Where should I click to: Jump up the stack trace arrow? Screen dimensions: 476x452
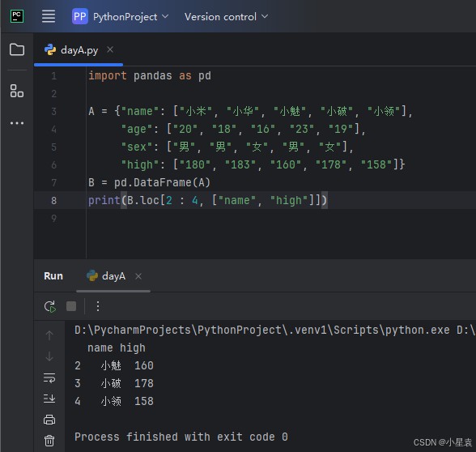coord(49,335)
